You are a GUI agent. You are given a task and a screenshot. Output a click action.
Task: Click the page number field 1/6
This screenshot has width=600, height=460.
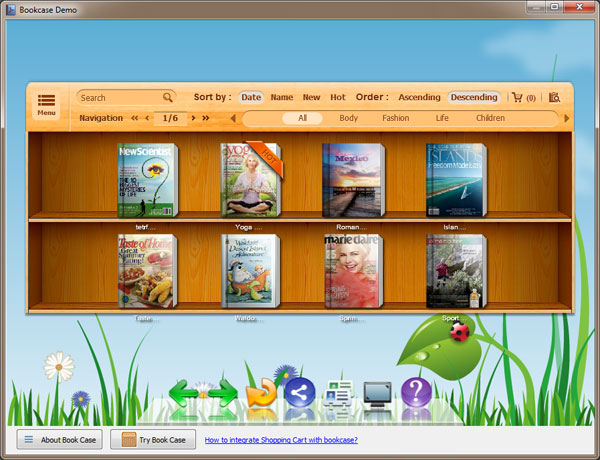click(x=170, y=118)
